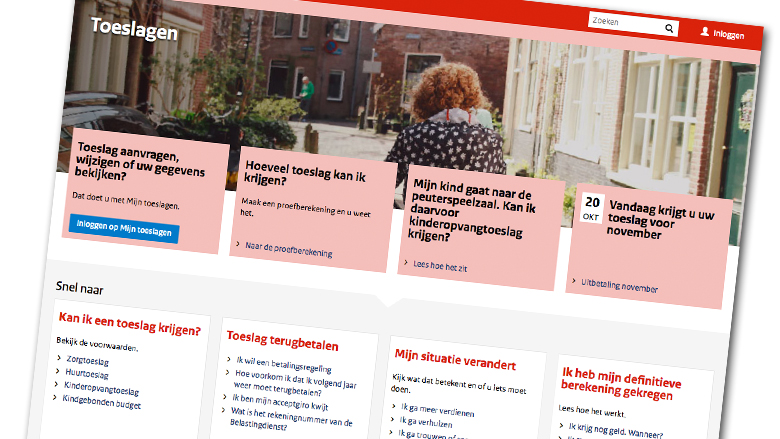The width and height of the screenshot is (780, 439).
Task: Click the chevron before Naar de proefberekening
Action: tap(238, 242)
